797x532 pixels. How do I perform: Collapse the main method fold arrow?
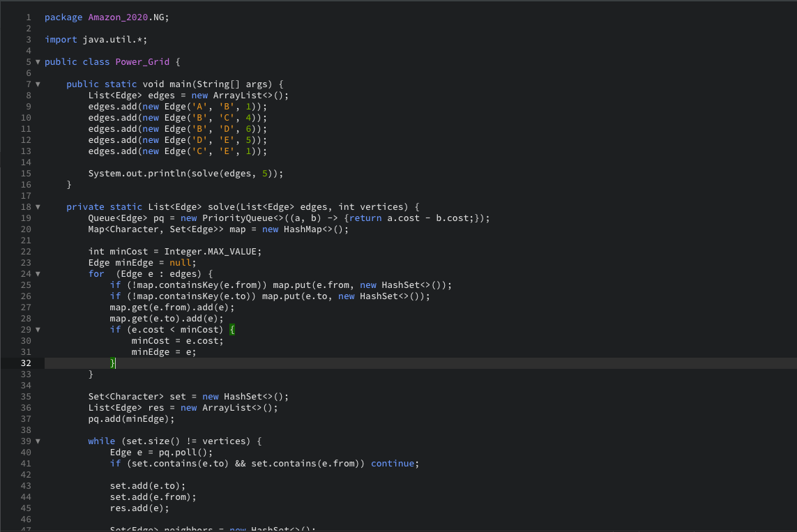pos(38,84)
